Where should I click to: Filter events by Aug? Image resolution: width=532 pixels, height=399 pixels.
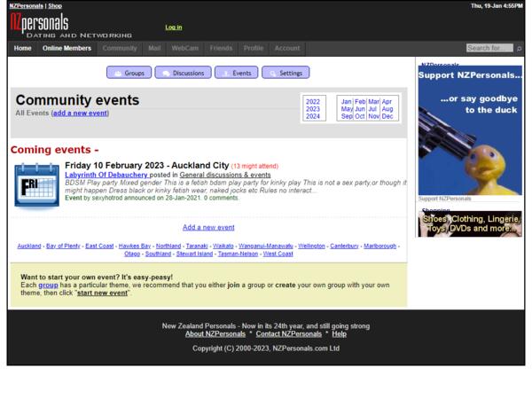[387, 109]
